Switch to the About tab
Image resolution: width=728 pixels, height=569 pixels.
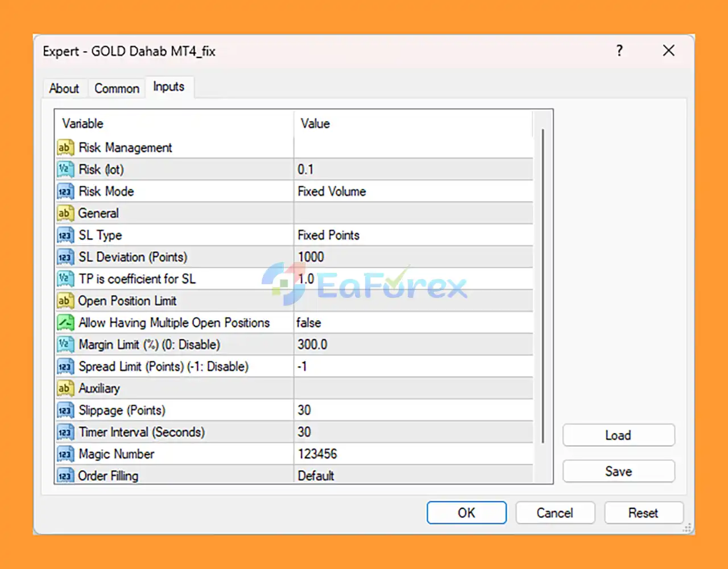(x=64, y=89)
